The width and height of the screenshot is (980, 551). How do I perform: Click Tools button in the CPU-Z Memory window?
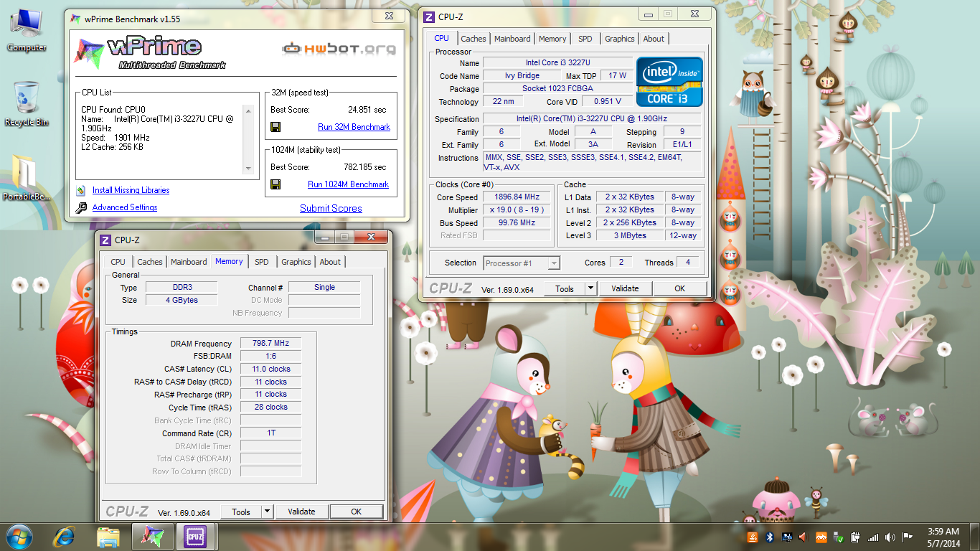click(241, 512)
